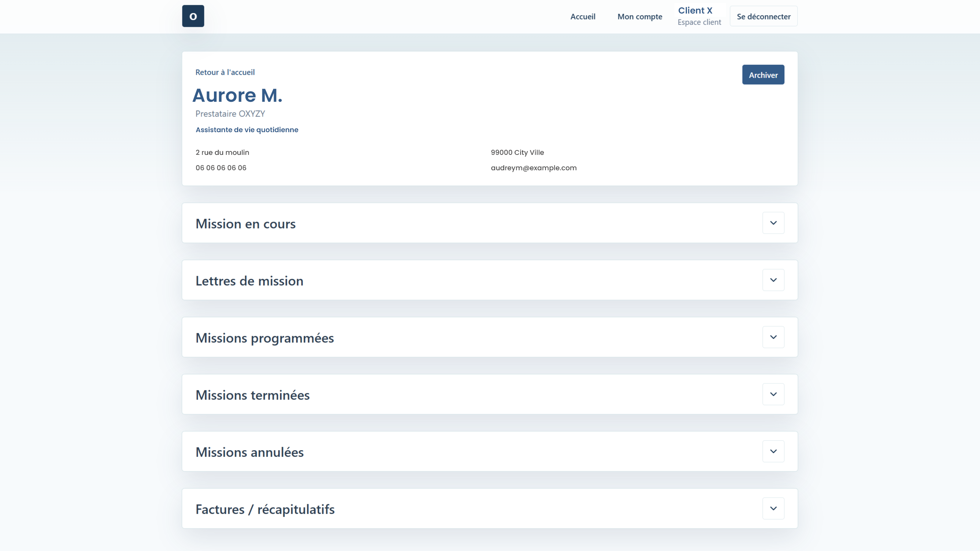The height and width of the screenshot is (551, 980).
Task: Click the Client X Espace client label
Action: coord(699,16)
